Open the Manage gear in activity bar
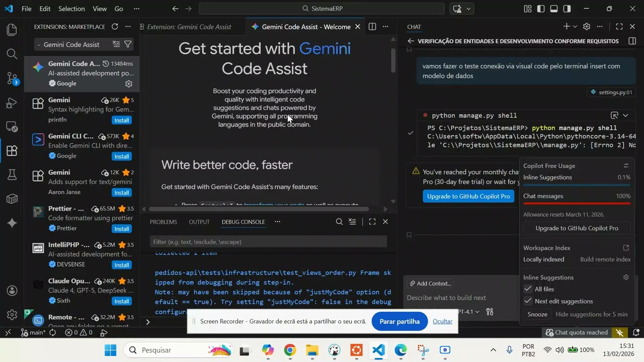 point(12,315)
